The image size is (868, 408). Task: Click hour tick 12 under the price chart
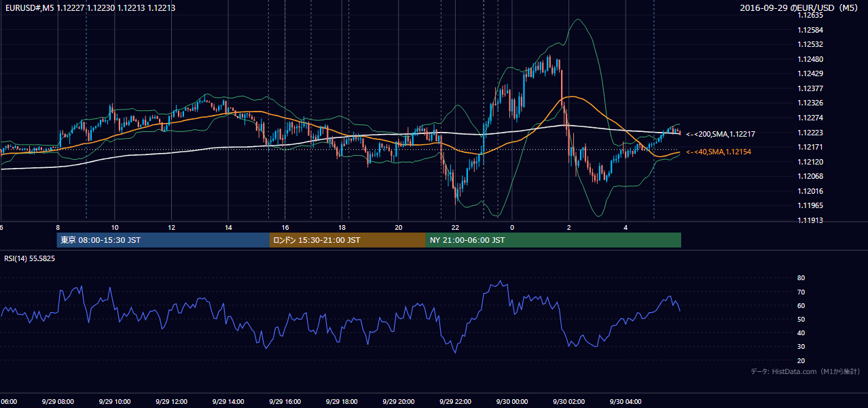172,228
